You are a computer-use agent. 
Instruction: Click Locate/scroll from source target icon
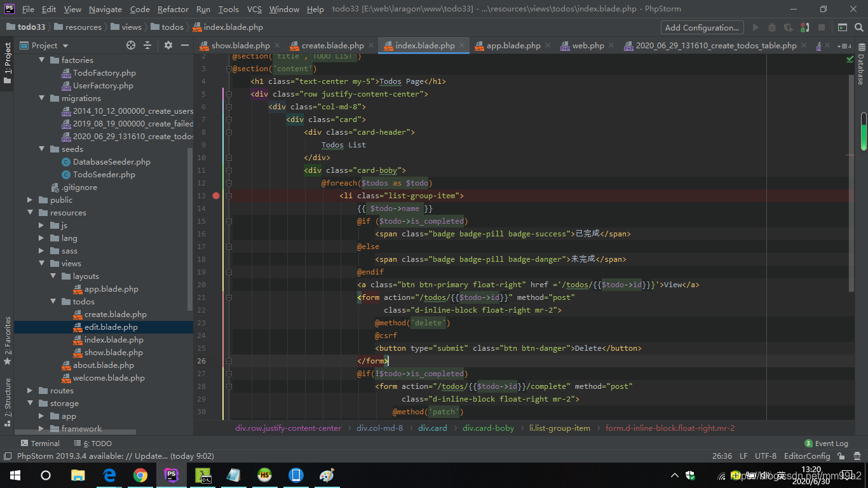[131, 45]
